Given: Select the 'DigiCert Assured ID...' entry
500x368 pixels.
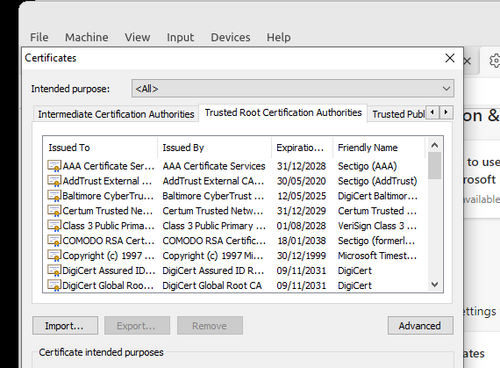Looking at the screenshot, I should tap(109, 270).
